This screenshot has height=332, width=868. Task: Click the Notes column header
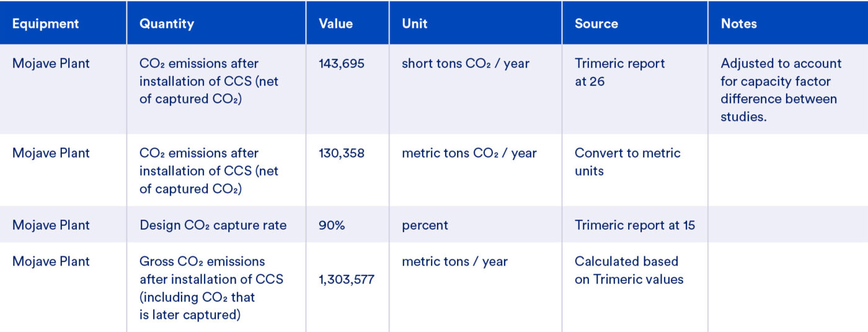[x=739, y=24]
